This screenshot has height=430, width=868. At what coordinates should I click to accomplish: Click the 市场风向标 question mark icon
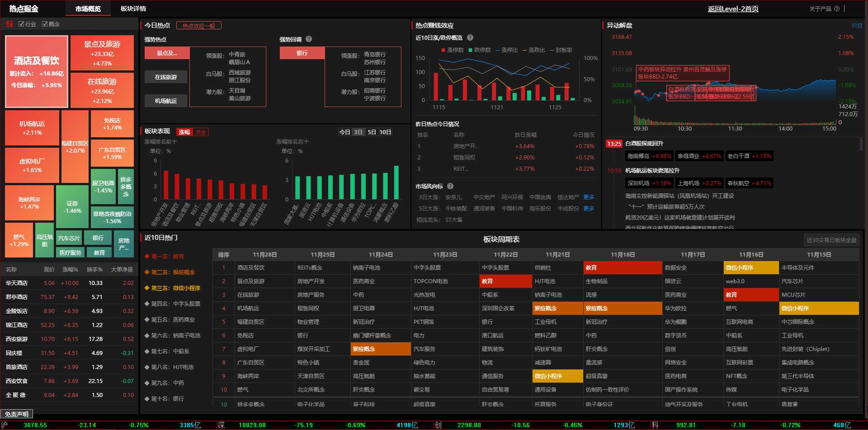450,186
